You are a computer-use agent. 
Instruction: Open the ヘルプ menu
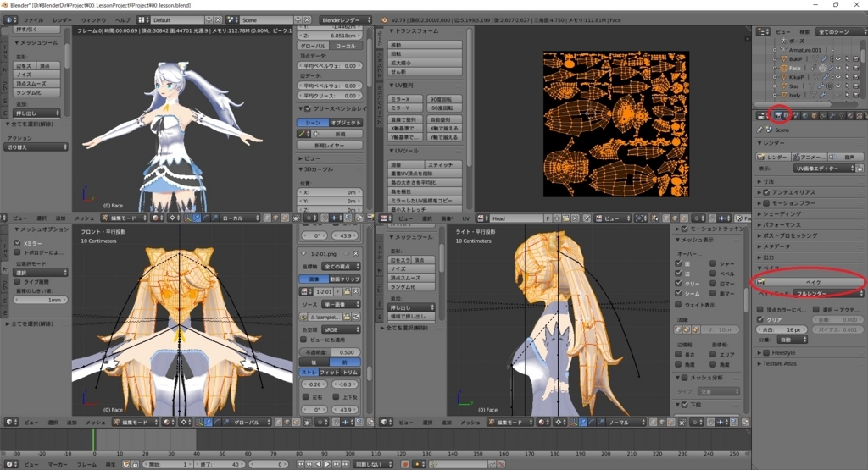[122, 20]
